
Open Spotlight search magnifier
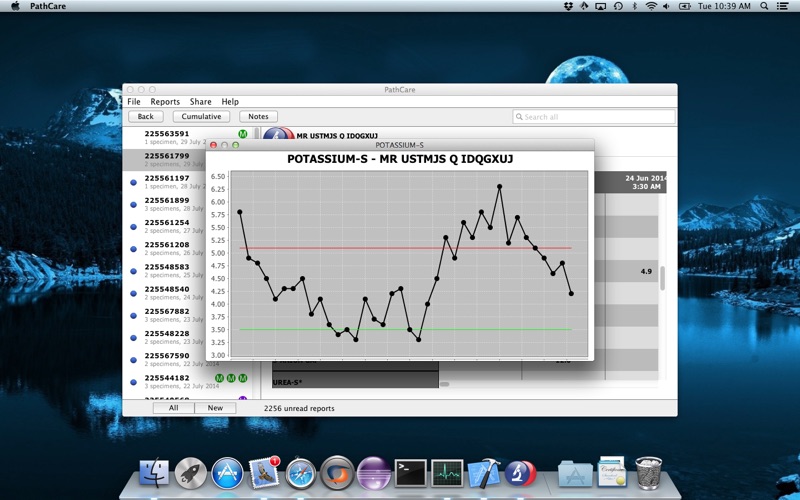pos(764,6)
